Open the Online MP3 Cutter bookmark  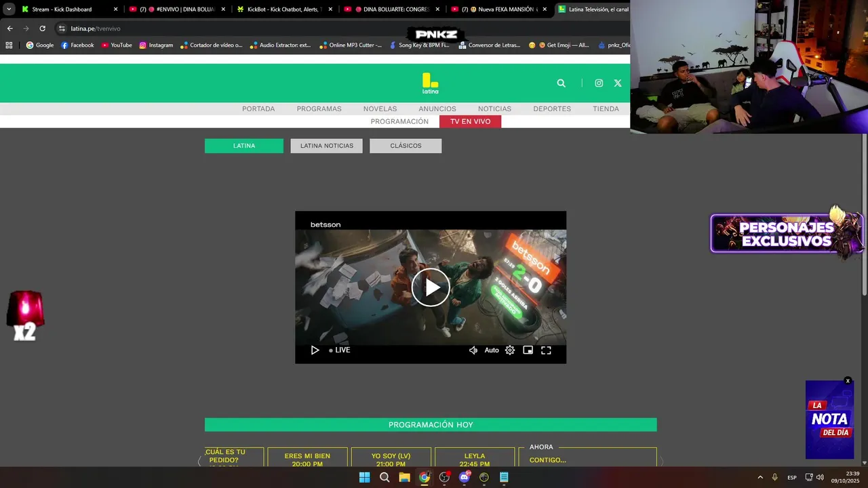click(350, 45)
